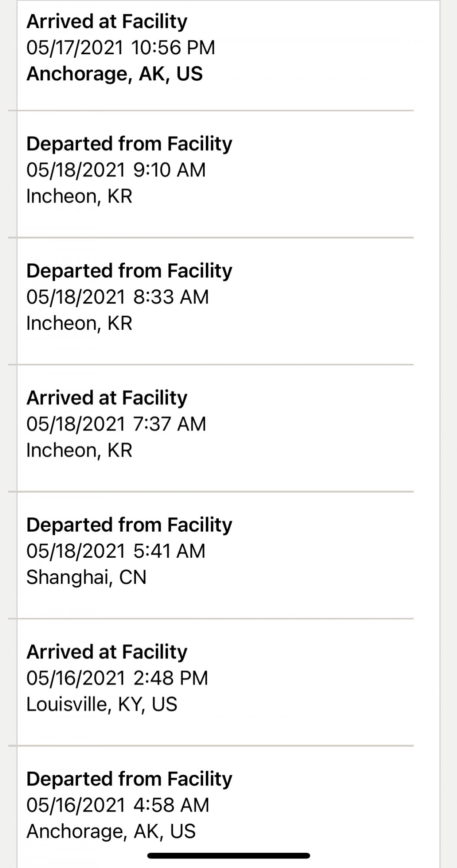457x868 pixels.
Task: Select the 05/18/2021 7:37 AM timestamp
Action: pos(116,424)
